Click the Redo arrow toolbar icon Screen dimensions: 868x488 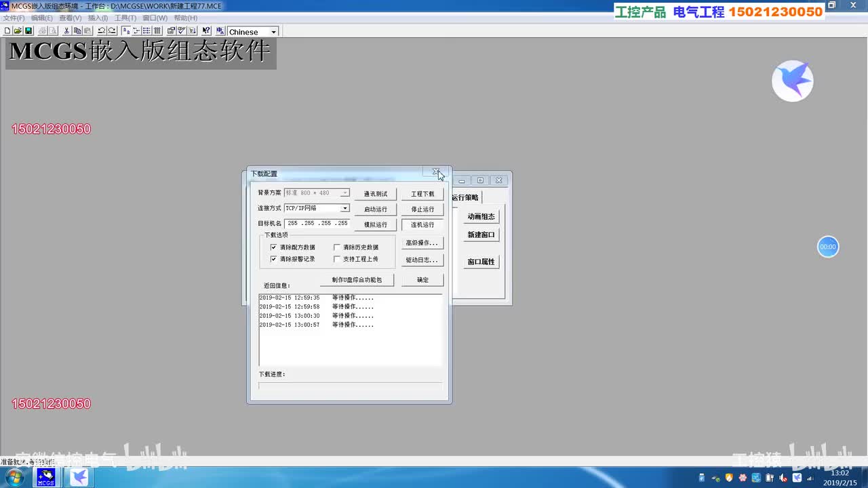click(x=112, y=31)
